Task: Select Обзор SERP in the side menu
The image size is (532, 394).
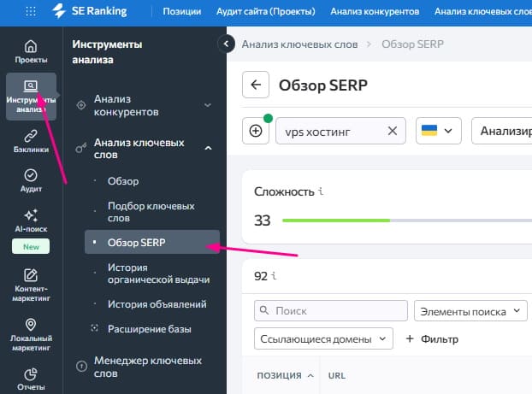Action: click(x=152, y=242)
